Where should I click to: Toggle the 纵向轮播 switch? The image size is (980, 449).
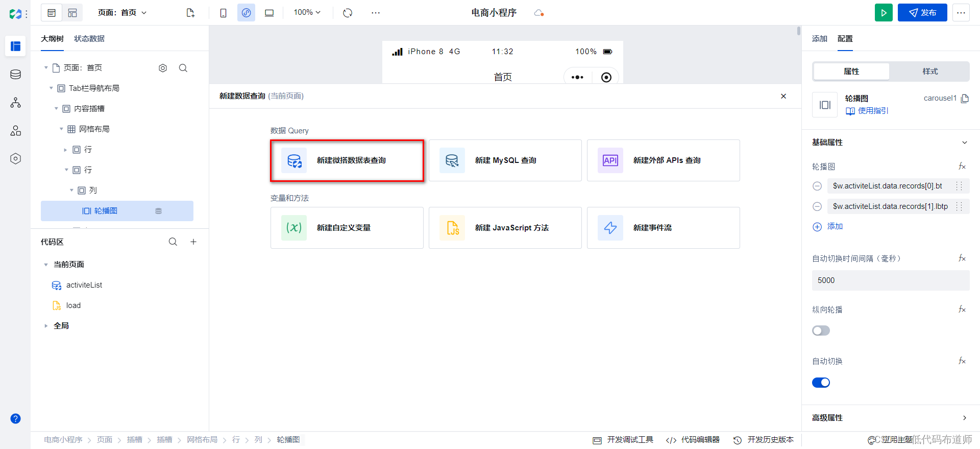tap(821, 330)
